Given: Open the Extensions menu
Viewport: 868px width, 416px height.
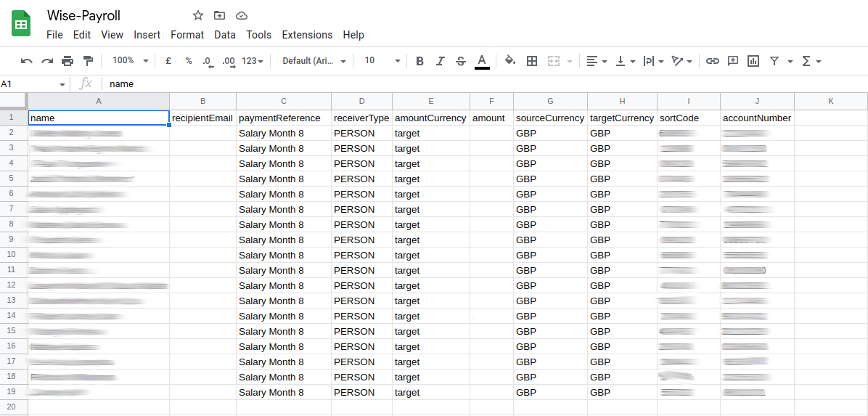Looking at the screenshot, I should 307,35.
